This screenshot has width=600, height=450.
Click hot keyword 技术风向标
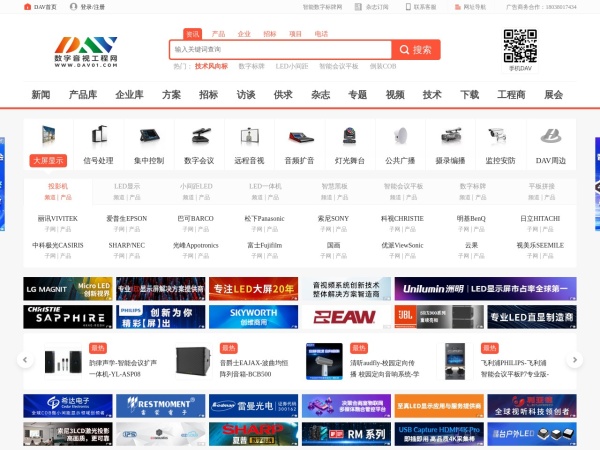point(211,66)
